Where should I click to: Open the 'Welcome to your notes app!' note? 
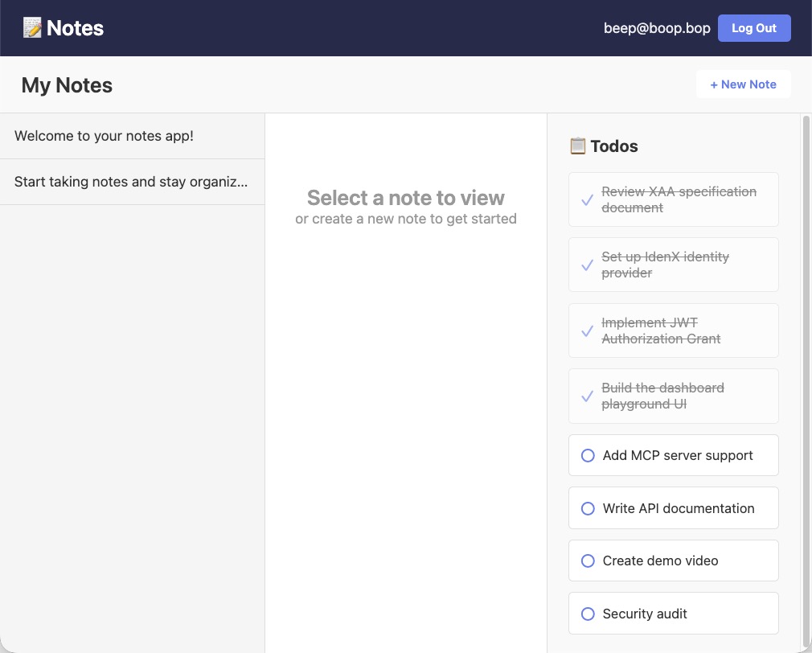(x=104, y=136)
